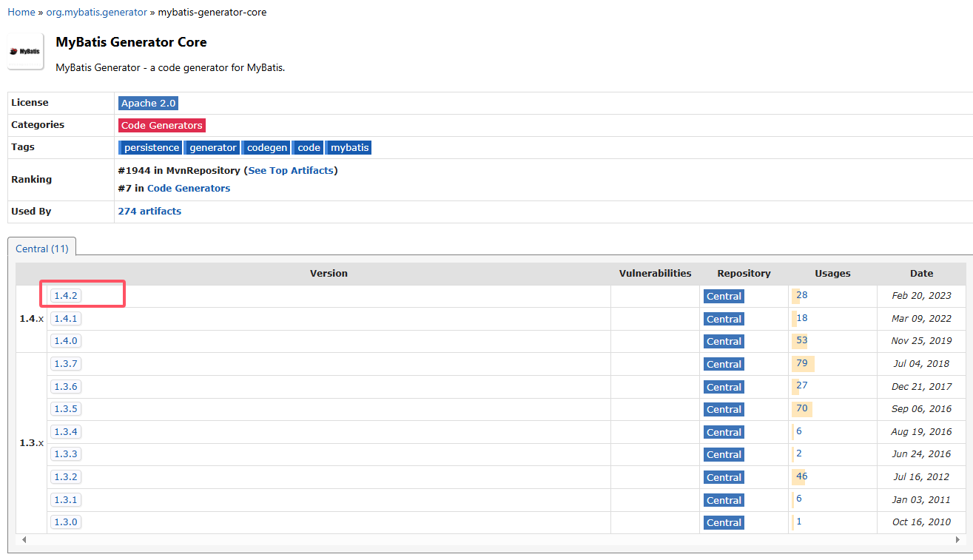973x560 pixels.
Task: Open the Apache 2.0 license badge
Action: click(x=148, y=103)
